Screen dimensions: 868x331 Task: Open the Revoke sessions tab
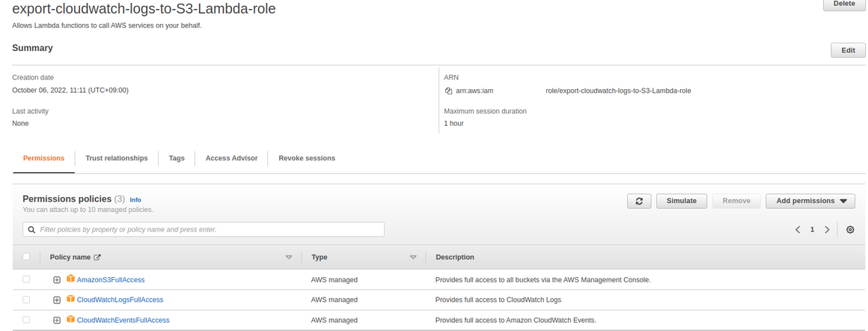[x=307, y=158]
